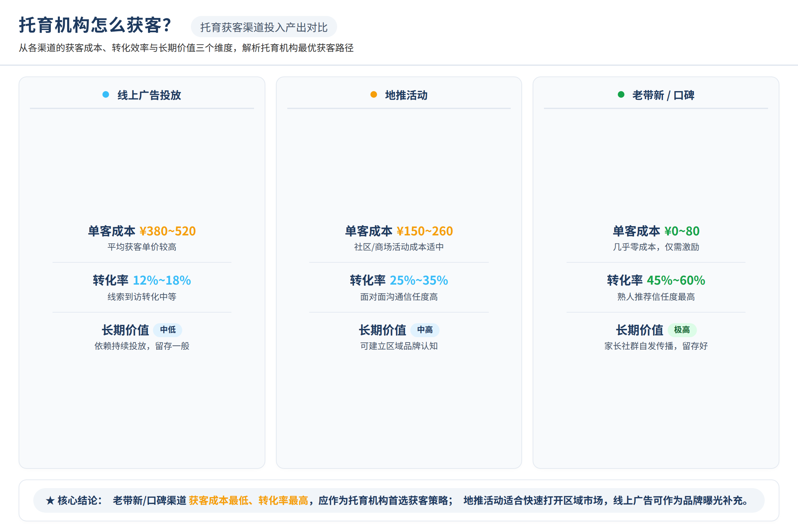This screenshot has width=798, height=532.
Task: Click the 极高 long-term value badge
Action: 682,330
